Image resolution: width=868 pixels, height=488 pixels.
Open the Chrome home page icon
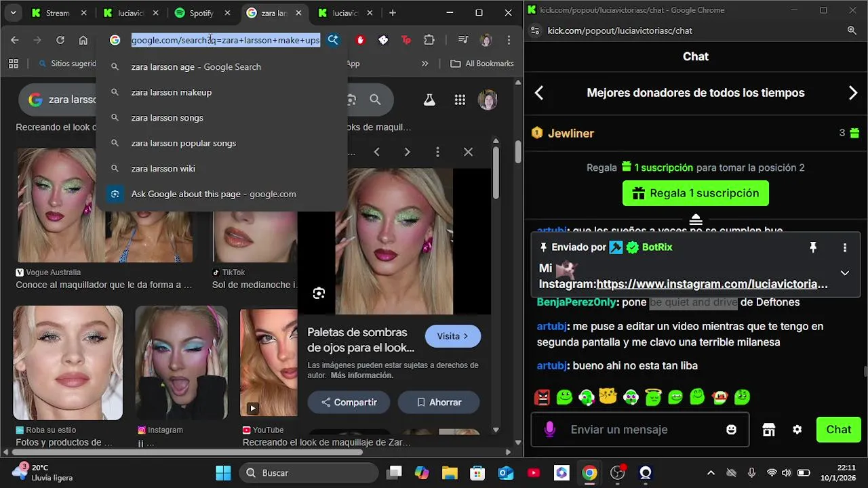click(83, 40)
